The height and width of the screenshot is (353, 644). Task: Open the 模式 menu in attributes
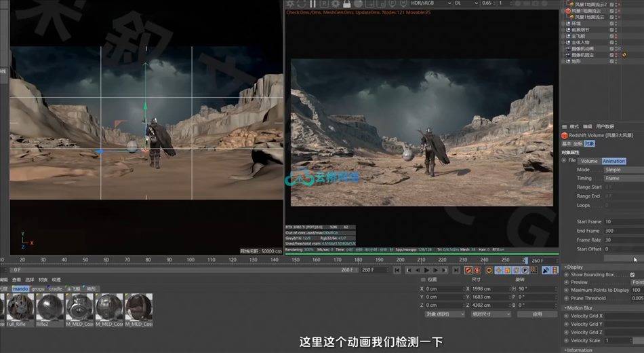tap(574, 126)
